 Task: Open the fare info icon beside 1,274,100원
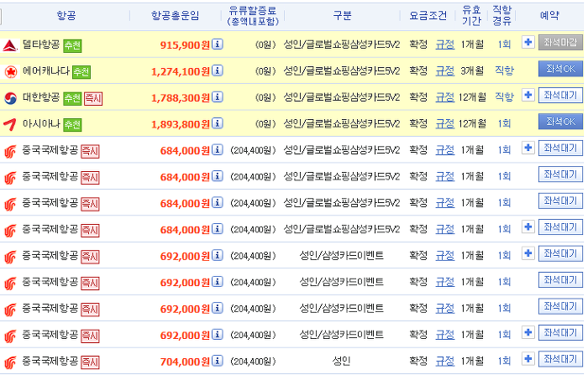(217, 70)
